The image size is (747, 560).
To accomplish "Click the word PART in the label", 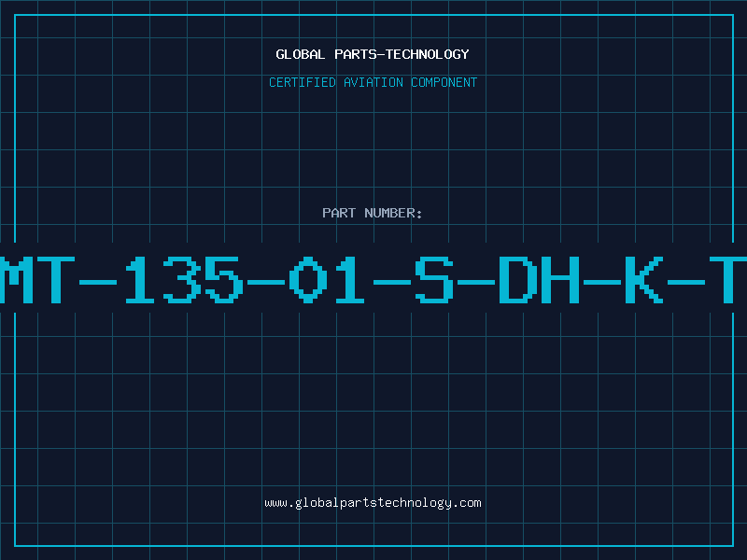I will point(339,213).
